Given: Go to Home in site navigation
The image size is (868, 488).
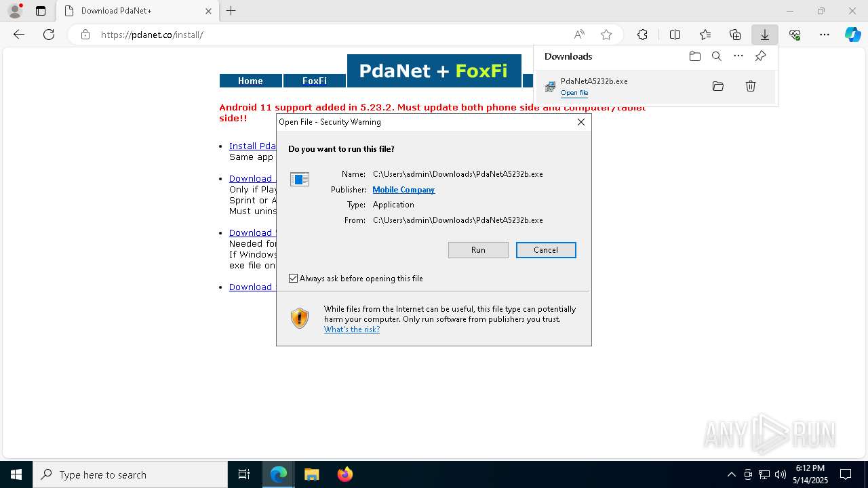Looking at the screenshot, I should (250, 81).
